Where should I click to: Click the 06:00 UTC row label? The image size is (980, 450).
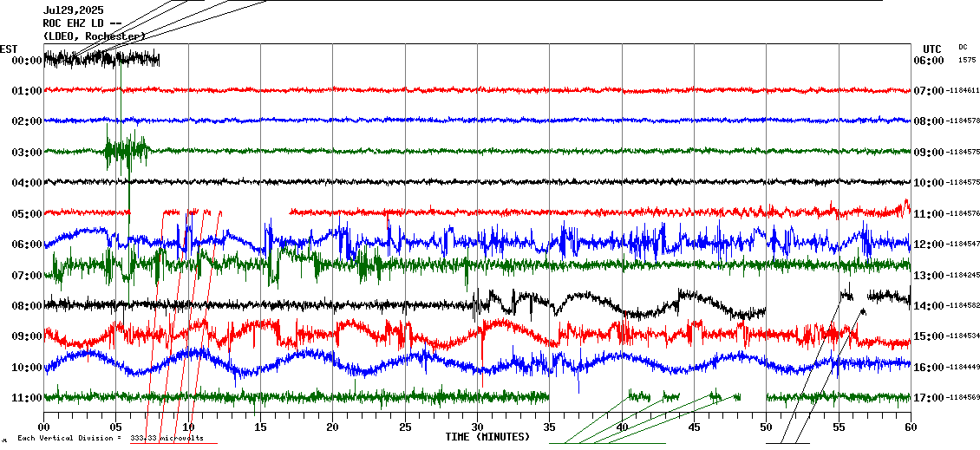coord(927,61)
